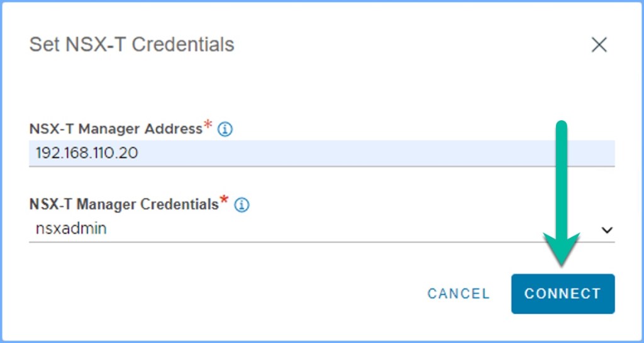Click the NSX-T Manager Address label
This screenshot has width=644, height=343.
point(115,129)
